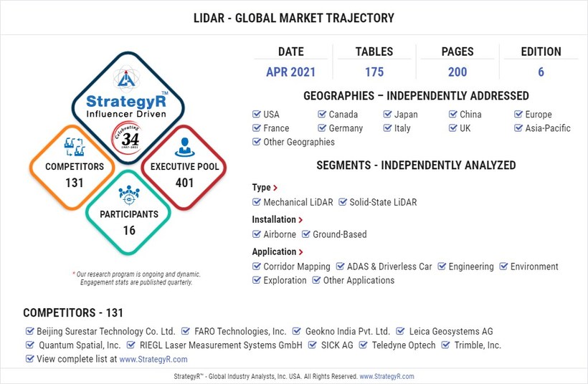The height and width of the screenshot is (384, 588).
Task: Toggle Quantum Spatial, Inc. checkbox
Action: coord(29,345)
